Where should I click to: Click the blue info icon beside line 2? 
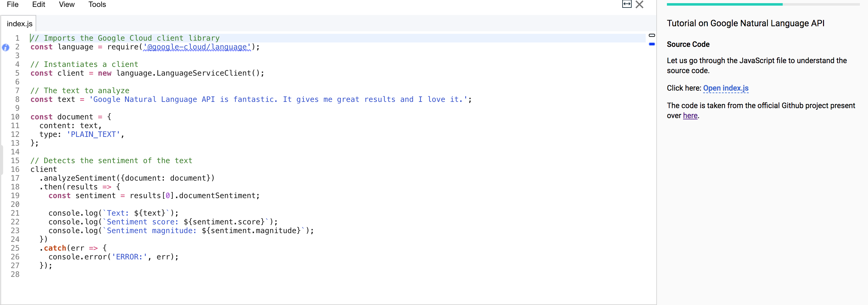tap(6, 47)
